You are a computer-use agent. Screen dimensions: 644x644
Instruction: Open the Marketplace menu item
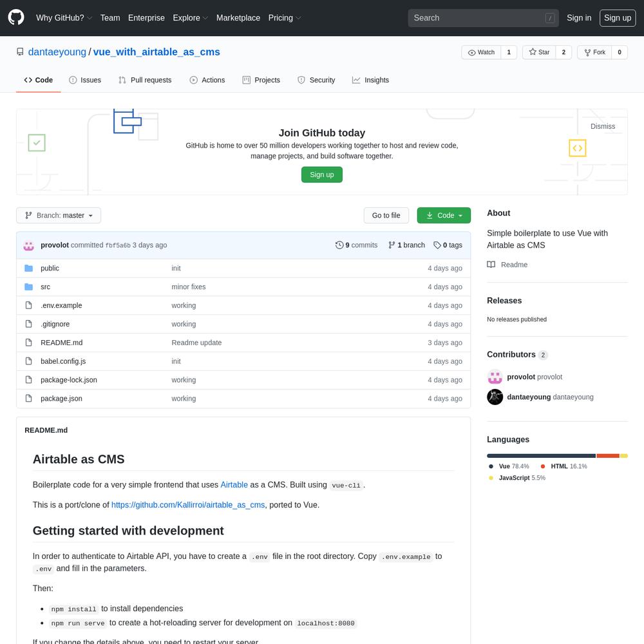238,18
